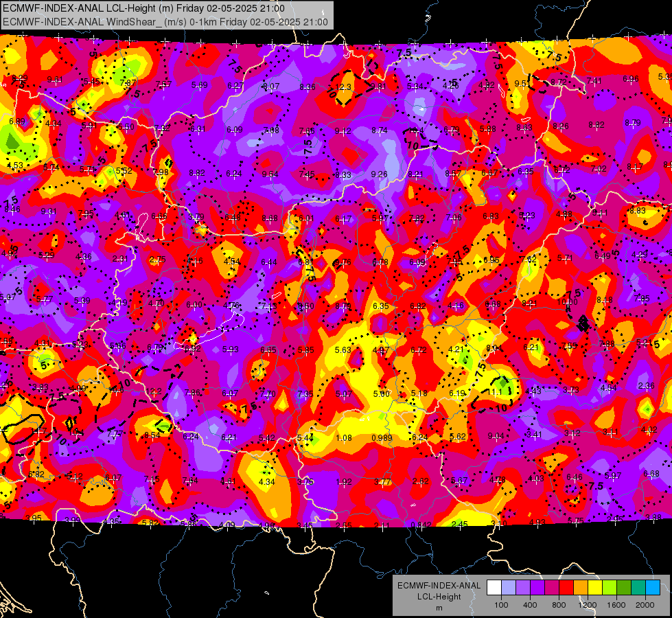Click the grid value 7.98
Image resolution: width=672 pixels, height=618 pixels.
tap(161, 172)
